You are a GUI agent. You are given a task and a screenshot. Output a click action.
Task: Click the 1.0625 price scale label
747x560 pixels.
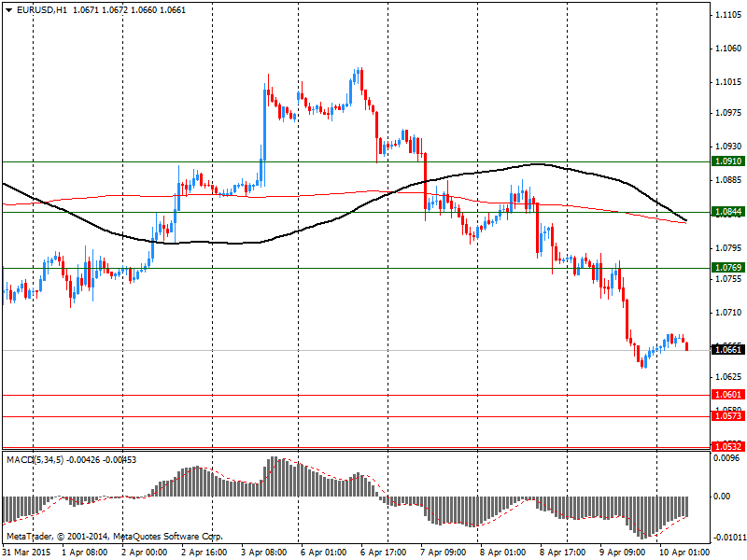[728, 377]
